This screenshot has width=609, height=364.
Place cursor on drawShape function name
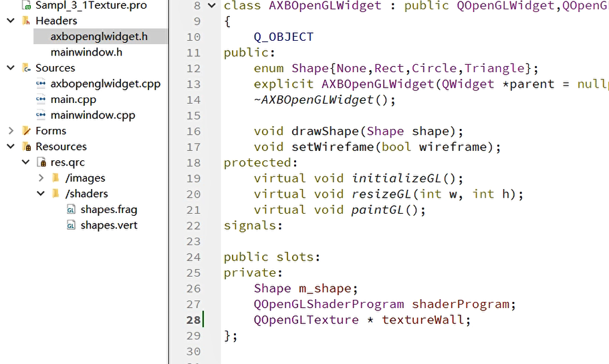tap(325, 131)
